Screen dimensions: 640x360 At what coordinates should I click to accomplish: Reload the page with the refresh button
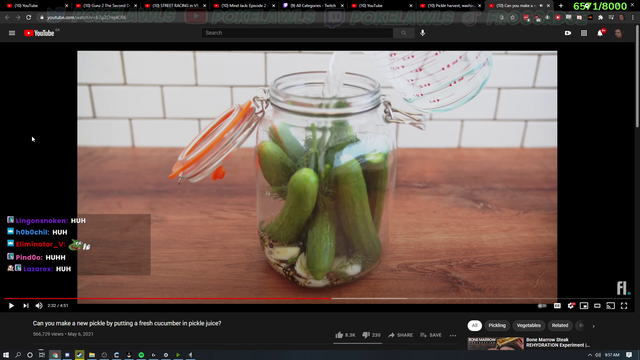coord(29,18)
